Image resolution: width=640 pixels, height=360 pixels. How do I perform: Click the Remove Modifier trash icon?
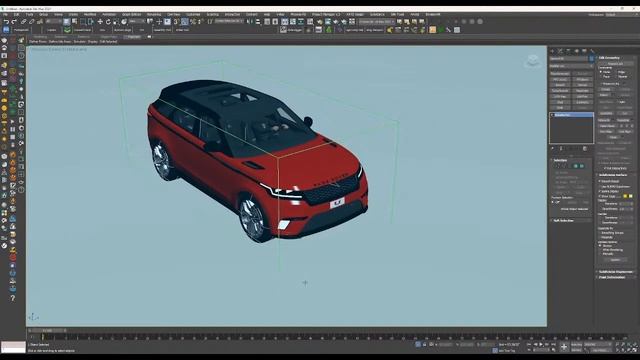click(585, 149)
